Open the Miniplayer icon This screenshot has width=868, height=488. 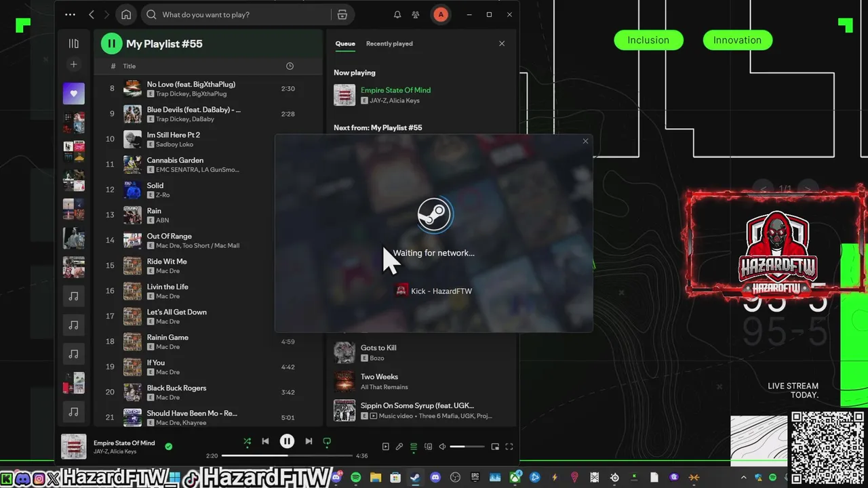(495, 447)
